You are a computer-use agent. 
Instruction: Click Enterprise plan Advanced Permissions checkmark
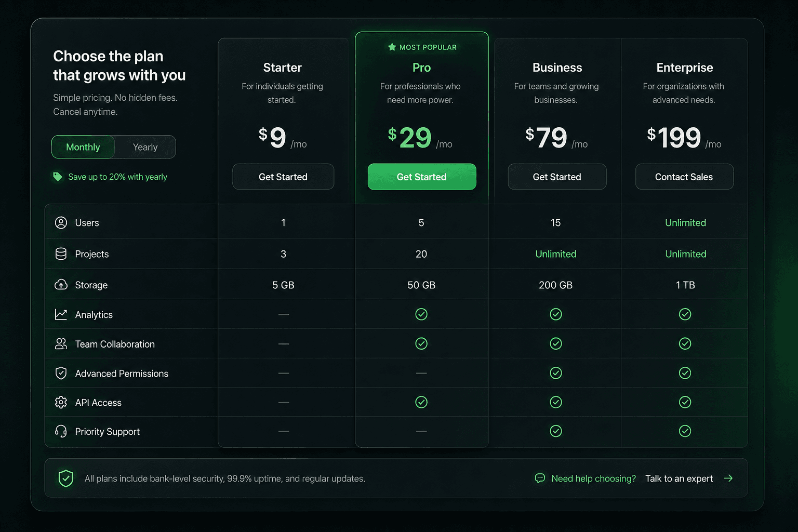(x=685, y=373)
